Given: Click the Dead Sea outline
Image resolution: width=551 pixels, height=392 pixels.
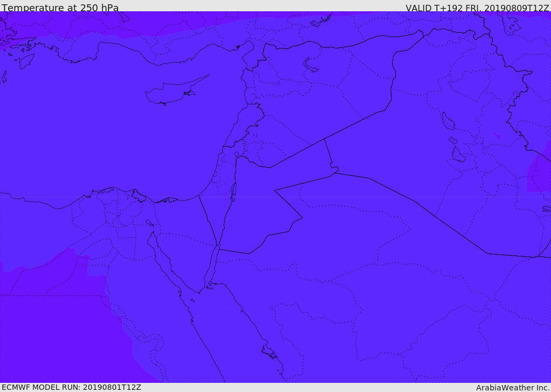Looking at the screenshot, I should [x=234, y=190].
